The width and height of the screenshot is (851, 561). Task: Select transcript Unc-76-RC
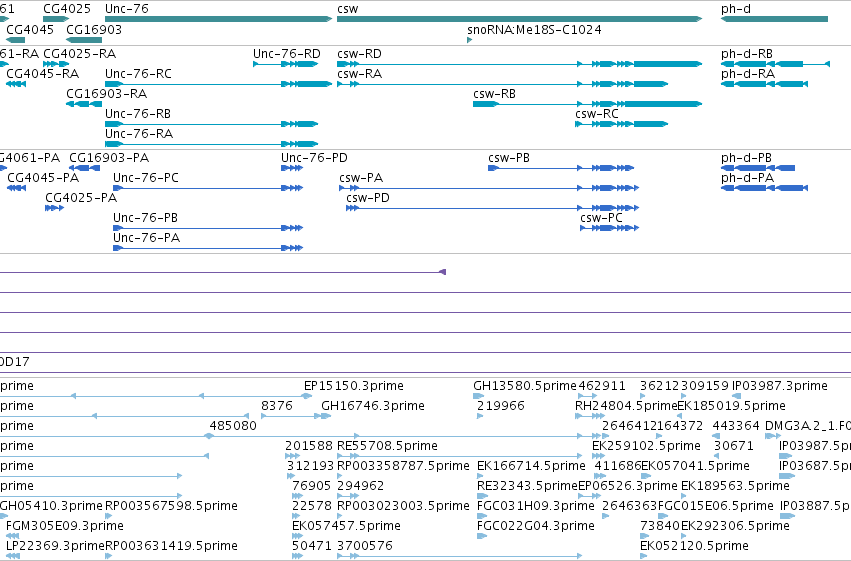pos(218,84)
